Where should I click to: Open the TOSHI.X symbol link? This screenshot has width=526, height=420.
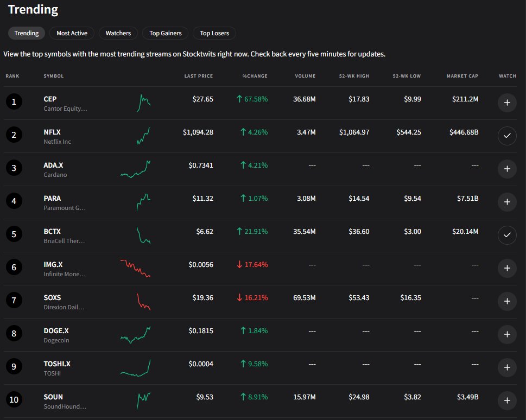click(x=57, y=364)
